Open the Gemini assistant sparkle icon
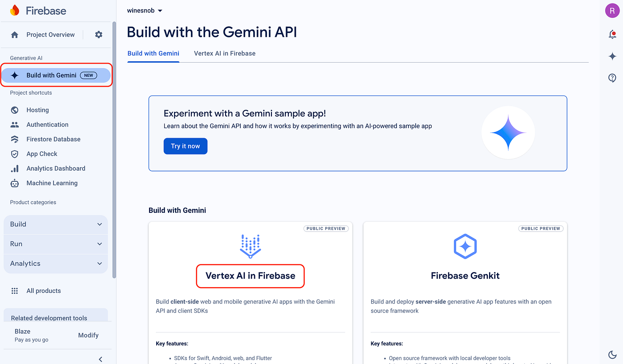 click(612, 56)
